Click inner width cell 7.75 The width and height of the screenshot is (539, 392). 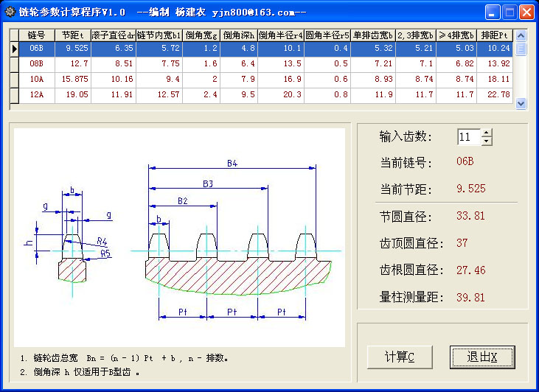[159, 64]
